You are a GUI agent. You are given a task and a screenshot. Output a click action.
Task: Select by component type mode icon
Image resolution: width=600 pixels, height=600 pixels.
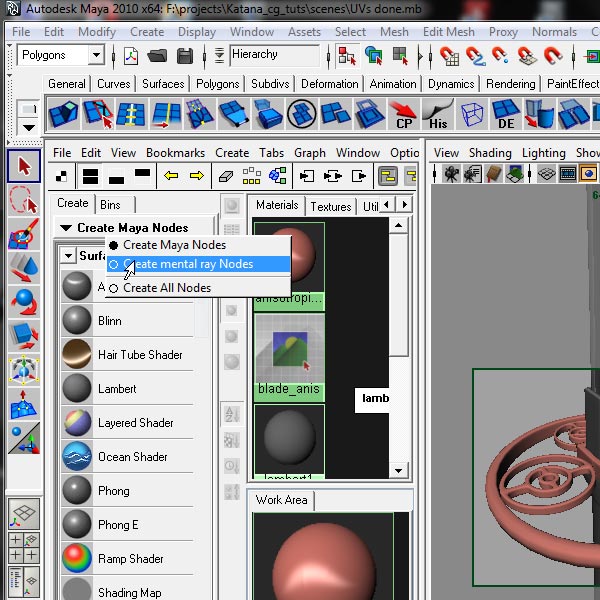coord(400,56)
